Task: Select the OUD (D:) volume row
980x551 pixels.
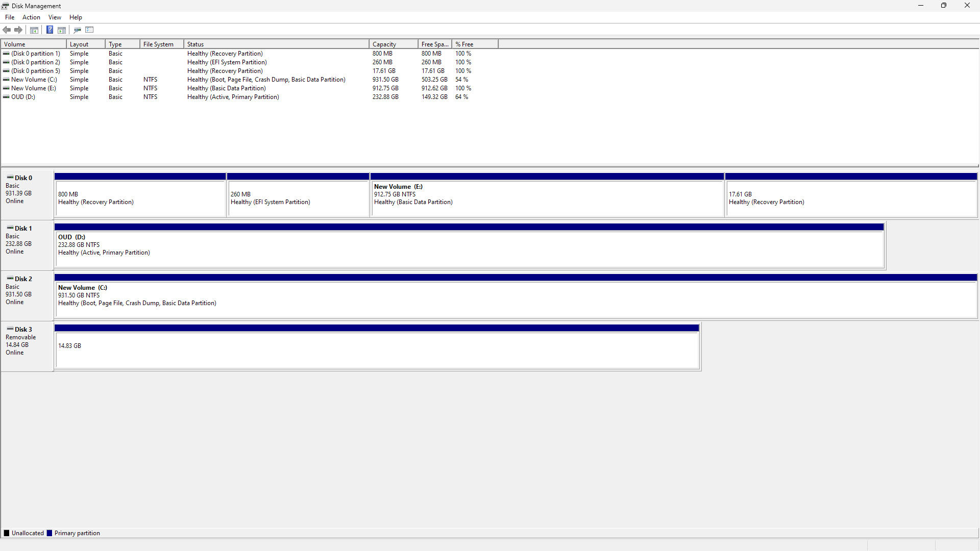Action: (23, 97)
